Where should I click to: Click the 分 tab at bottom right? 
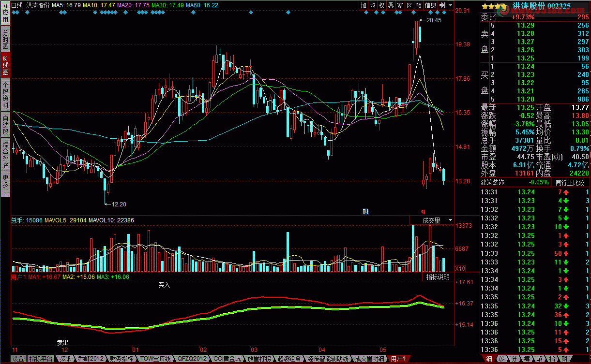pyautogui.click(x=514, y=359)
